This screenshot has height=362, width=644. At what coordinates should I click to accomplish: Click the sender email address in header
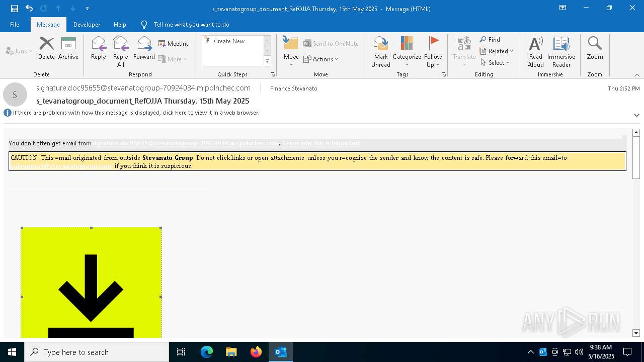(143, 88)
